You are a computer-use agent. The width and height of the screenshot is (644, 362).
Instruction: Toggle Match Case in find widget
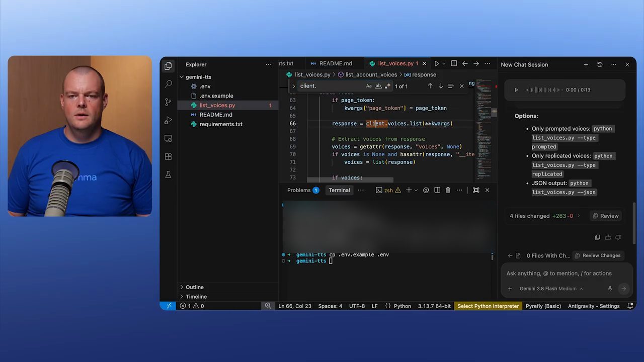(x=369, y=86)
